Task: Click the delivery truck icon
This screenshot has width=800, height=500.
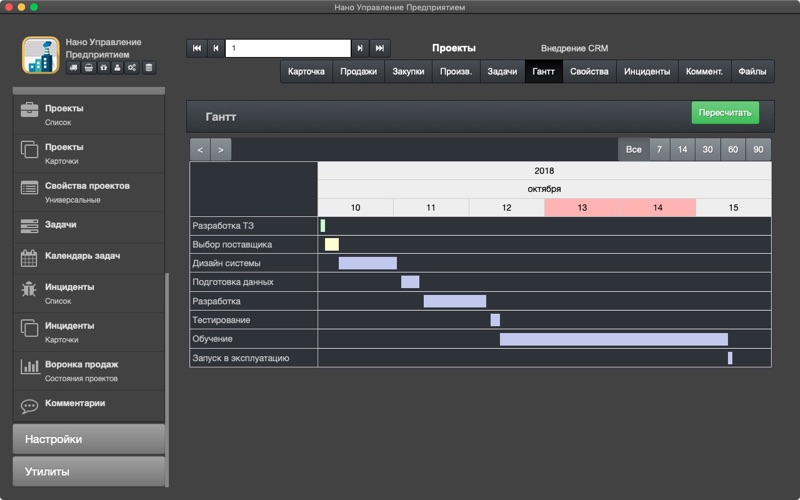Action: [x=73, y=67]
